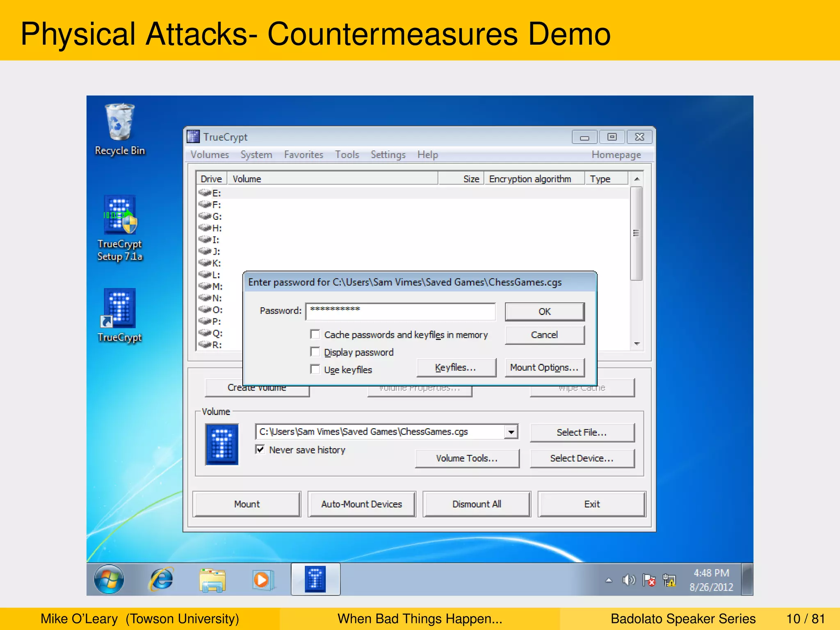This screenshot has width=840, height=630.
Task: Check the Use keyfiles option
Action: tap(315, 370)
